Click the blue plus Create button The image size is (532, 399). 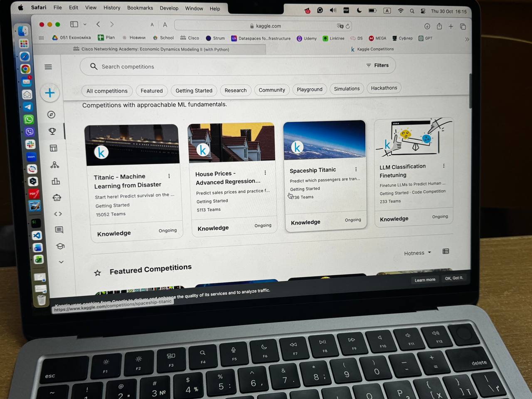click(x=50, y=93)
